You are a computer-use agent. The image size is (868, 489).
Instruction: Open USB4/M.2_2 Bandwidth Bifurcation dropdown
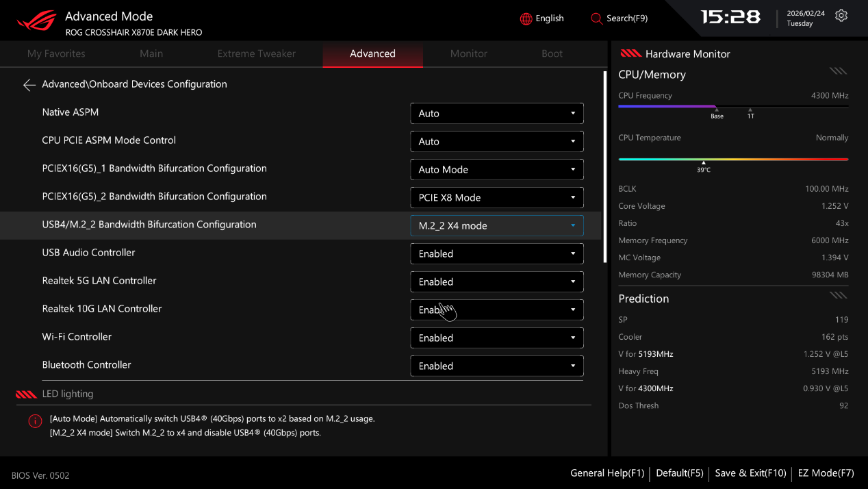pos(496,226)
